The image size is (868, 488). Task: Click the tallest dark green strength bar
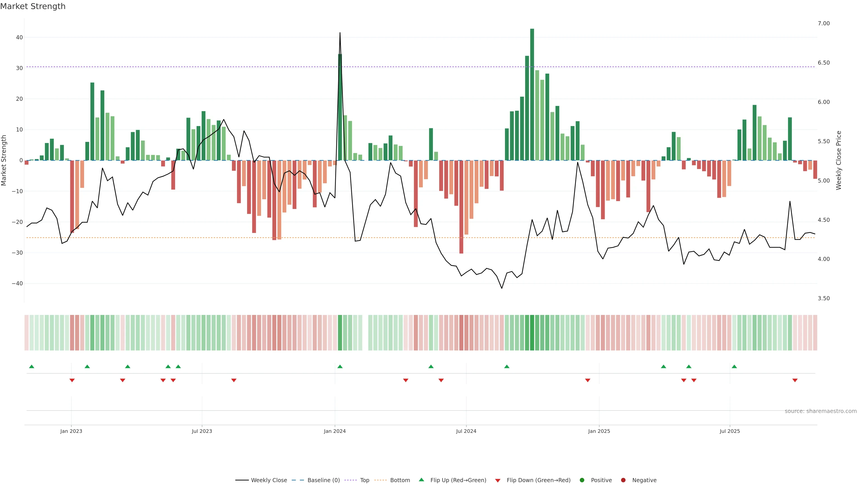click(x=532, y=94)
